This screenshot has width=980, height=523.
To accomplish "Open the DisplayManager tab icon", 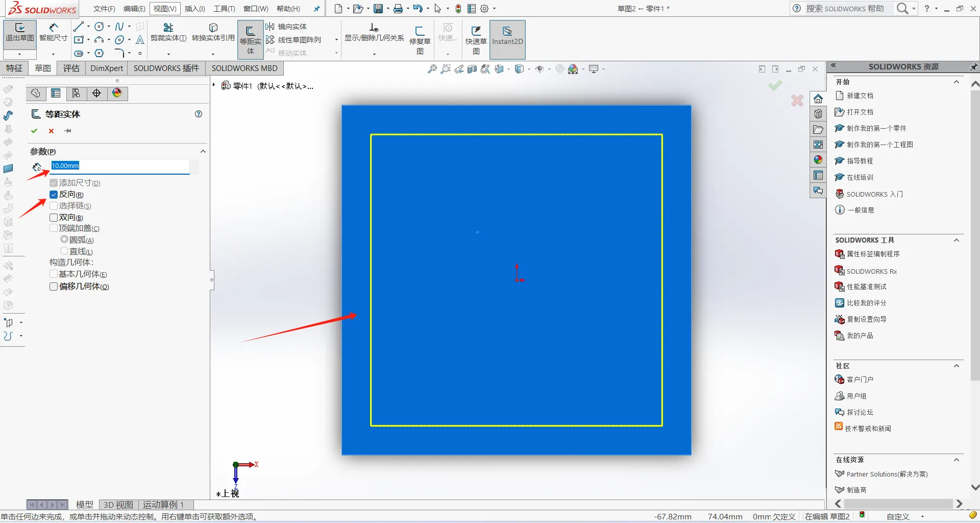I will [117, 93].
